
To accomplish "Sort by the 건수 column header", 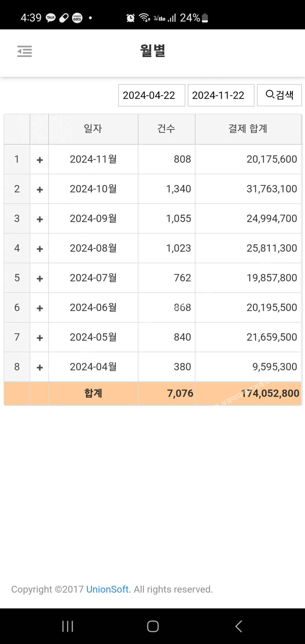I will click(x=166, y=129).
